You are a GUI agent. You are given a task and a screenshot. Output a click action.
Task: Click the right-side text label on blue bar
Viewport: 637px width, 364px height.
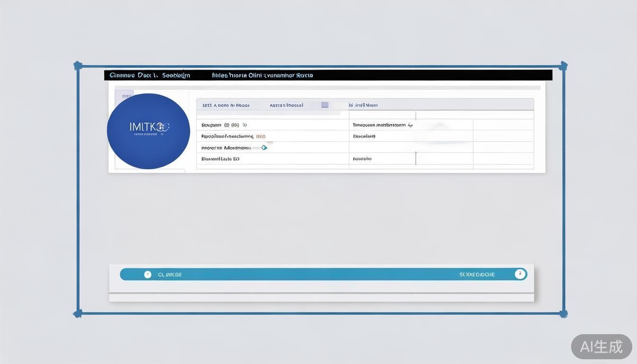[x=477, y=275]
